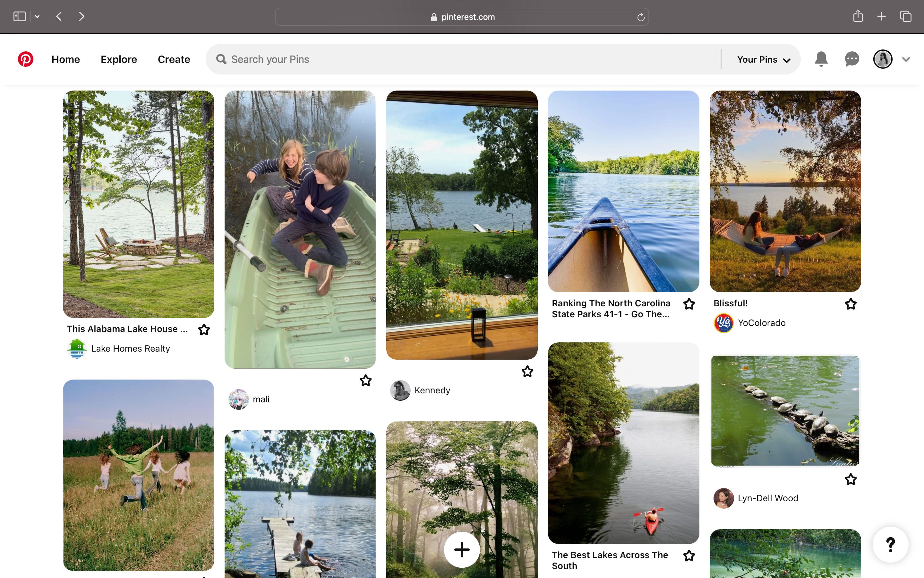This screenshot has width=924, height=578.
Task: Open the mali profile name link
Action: tap(261, 399)
